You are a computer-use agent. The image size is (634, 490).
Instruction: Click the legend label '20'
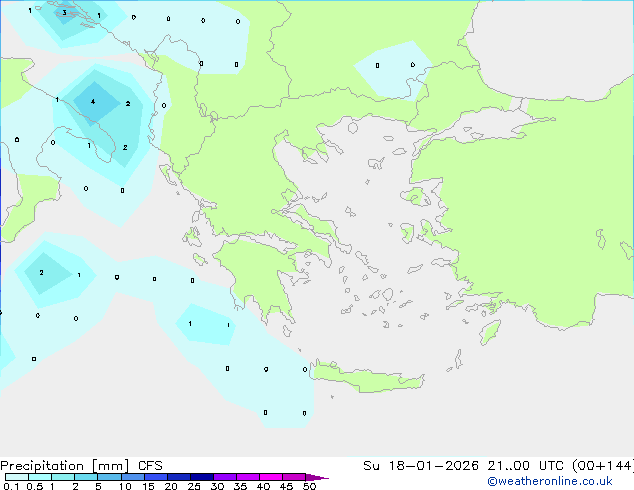171,486
